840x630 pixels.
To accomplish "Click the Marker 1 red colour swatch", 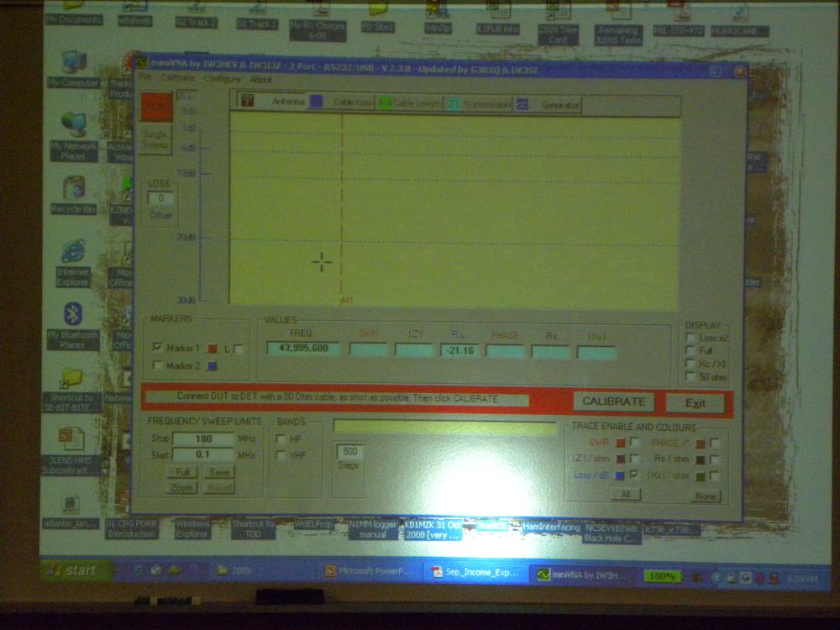I will tap(213, 349).
